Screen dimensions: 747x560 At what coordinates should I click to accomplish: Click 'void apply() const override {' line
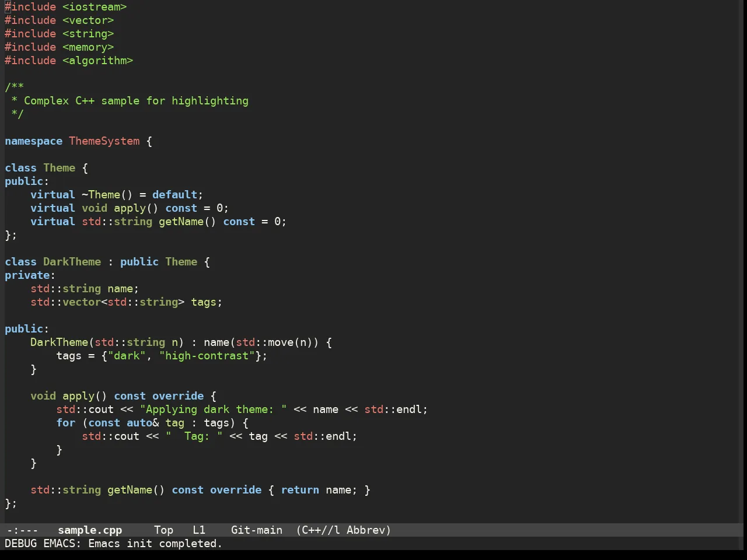[123, 396]
